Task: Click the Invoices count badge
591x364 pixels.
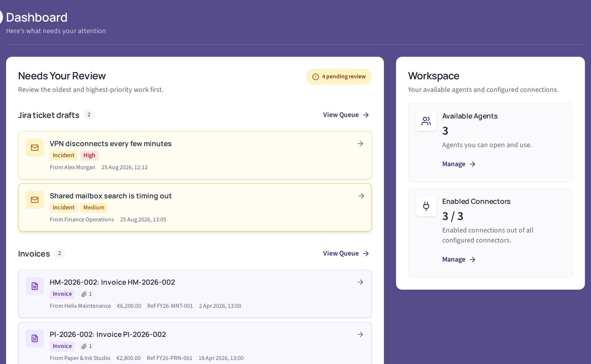Action: tap(59, 254)
